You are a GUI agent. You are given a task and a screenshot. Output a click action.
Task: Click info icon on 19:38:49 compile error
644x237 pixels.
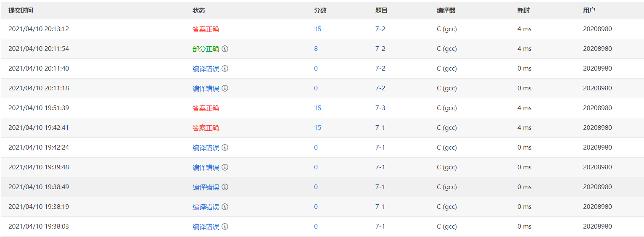[225, 187]
